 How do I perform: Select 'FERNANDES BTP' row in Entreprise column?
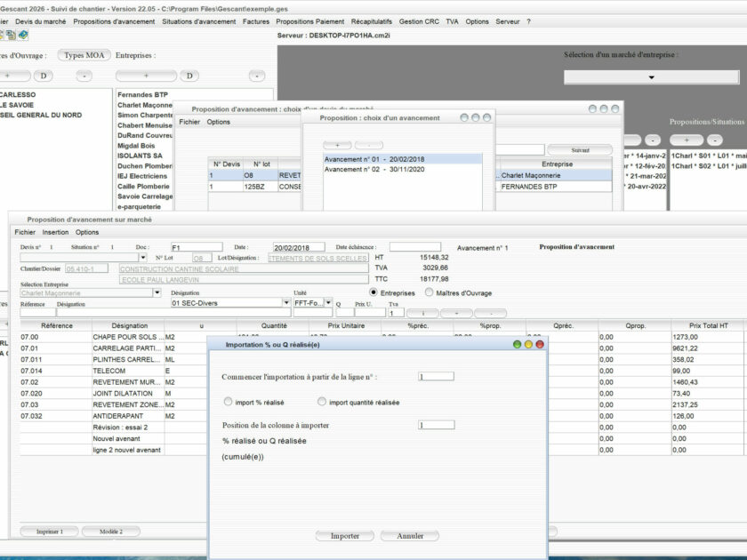tap(554, 187)
